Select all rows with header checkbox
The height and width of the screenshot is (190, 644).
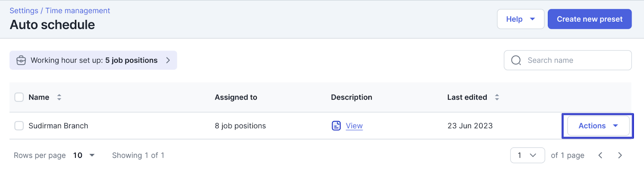[x=19, y=97]
